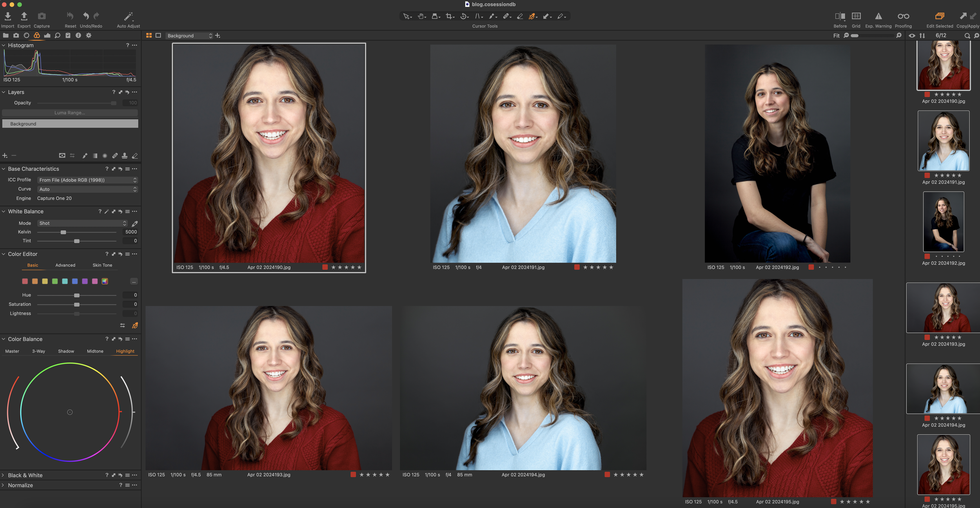Select thumbnail Apr 02 2024192.jpg in browser

point(943,222)
